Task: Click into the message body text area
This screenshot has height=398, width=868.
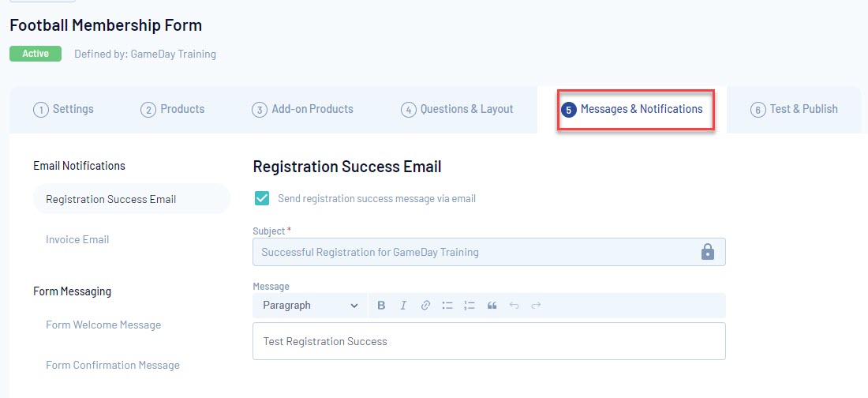Action: (488, 341)
